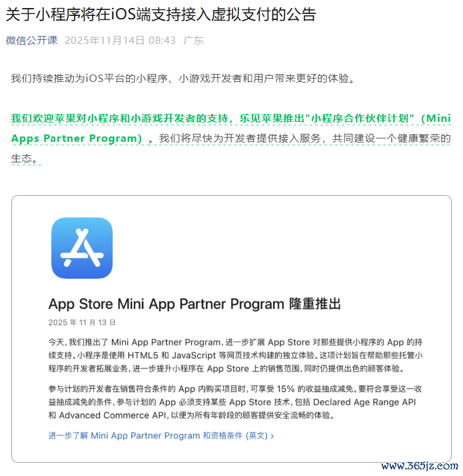
Task: Open the 微信公开课 account link
Action: (31, 41)
